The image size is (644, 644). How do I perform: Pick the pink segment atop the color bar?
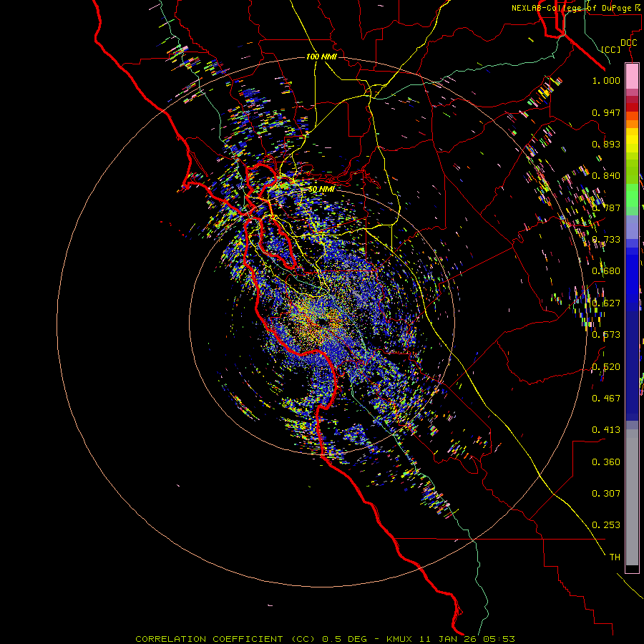click(x=632, y=77)
